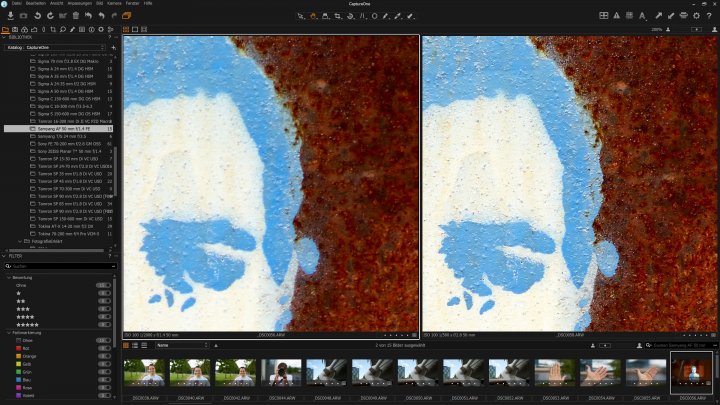This screenshot has height=405, width=720.
Task: Open the Anpassungen menu
Action: click(79, 3)
